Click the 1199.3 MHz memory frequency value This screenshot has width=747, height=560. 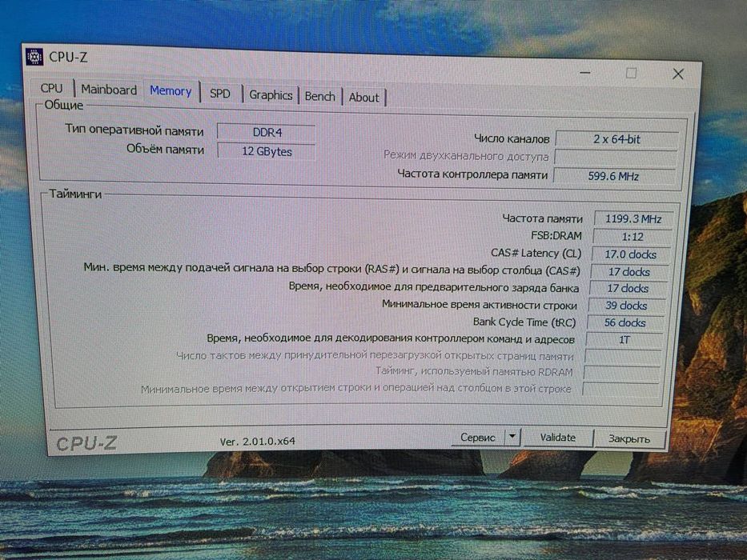(633, 219)
